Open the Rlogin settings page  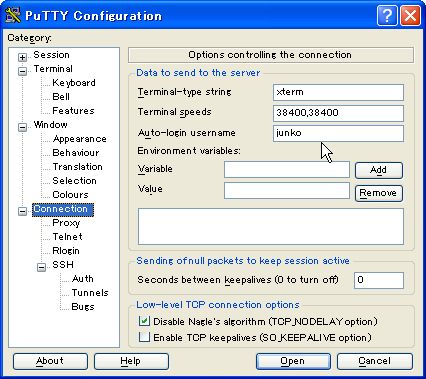(66, 251)
